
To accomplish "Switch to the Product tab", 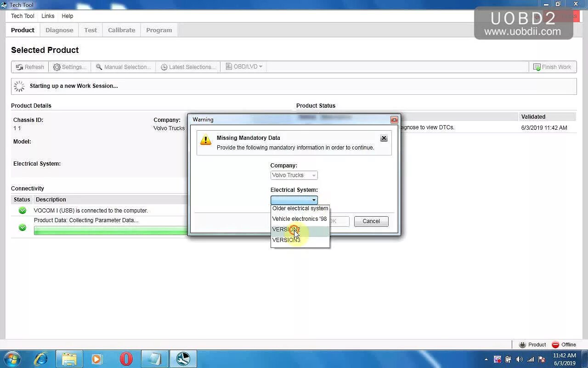I will tap(23, 30).
